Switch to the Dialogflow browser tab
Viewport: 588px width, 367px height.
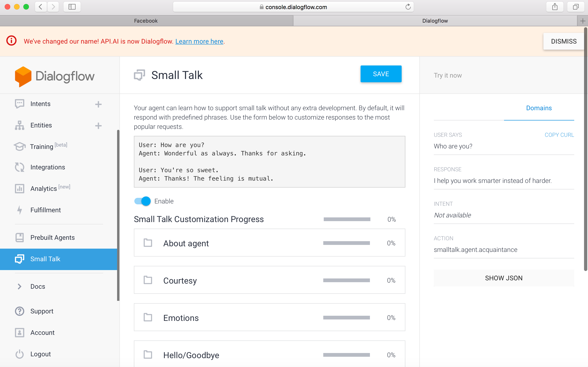click(x=435, y=21)
